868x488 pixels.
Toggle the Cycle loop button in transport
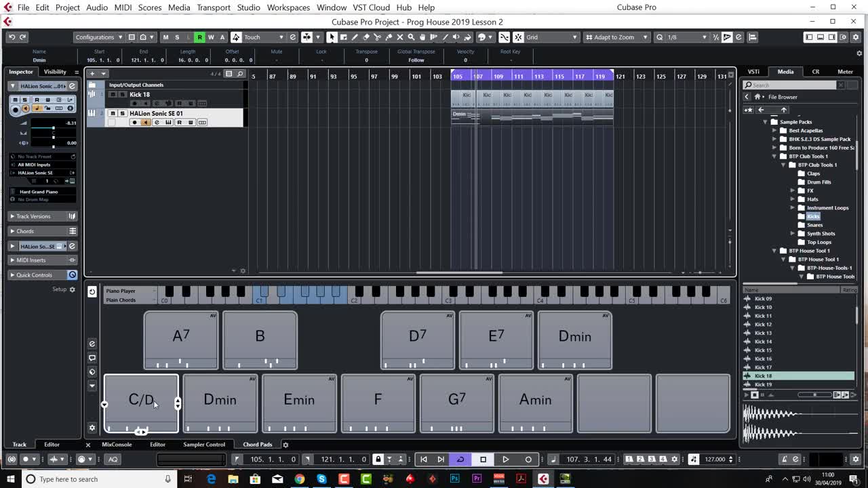coord(460,460)
